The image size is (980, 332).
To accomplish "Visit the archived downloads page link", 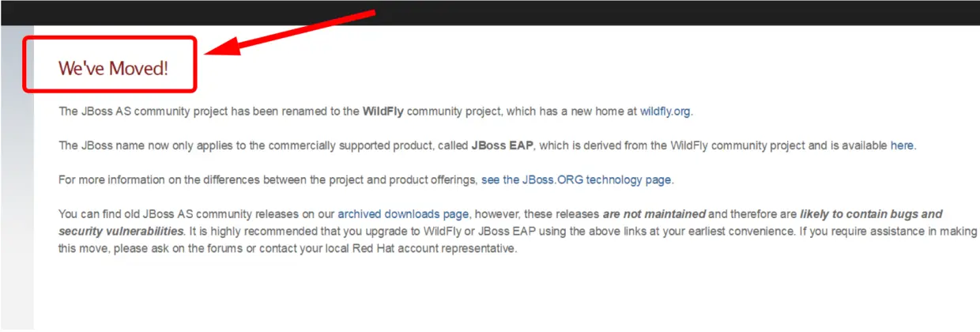I will tap(403, 214).
